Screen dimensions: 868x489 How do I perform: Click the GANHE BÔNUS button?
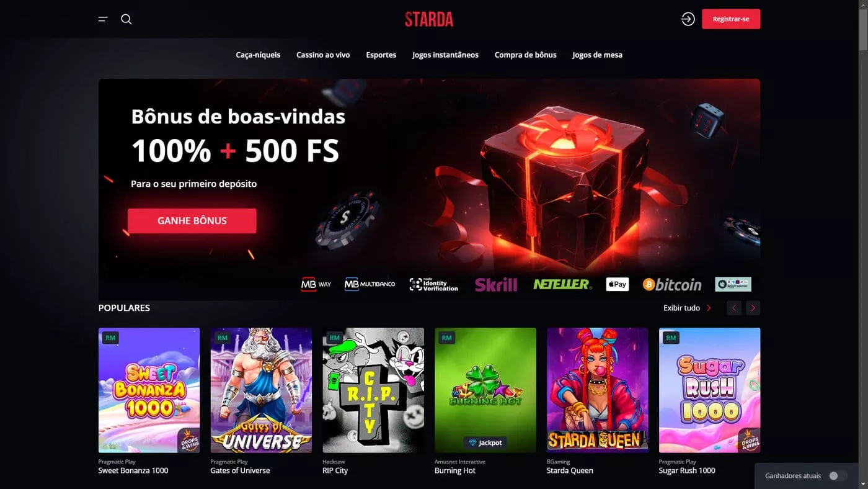point(192,221)
